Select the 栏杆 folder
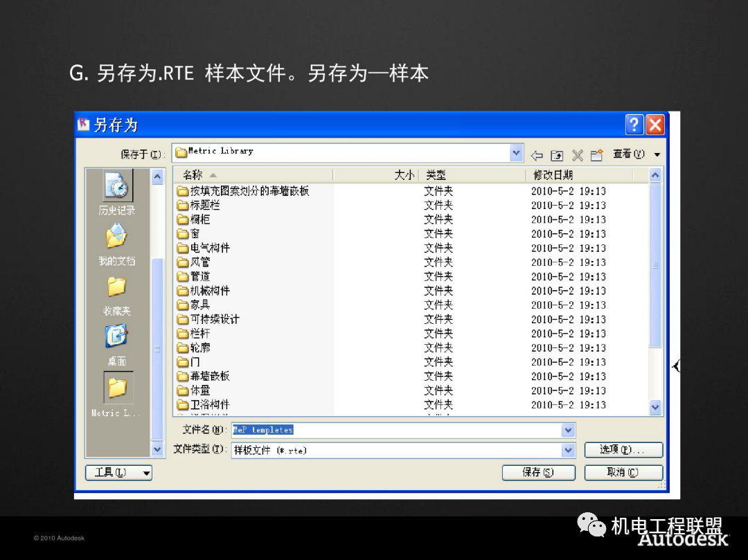Image resolution: width=748 pixels, height=560 pixels. coord(193,334)
